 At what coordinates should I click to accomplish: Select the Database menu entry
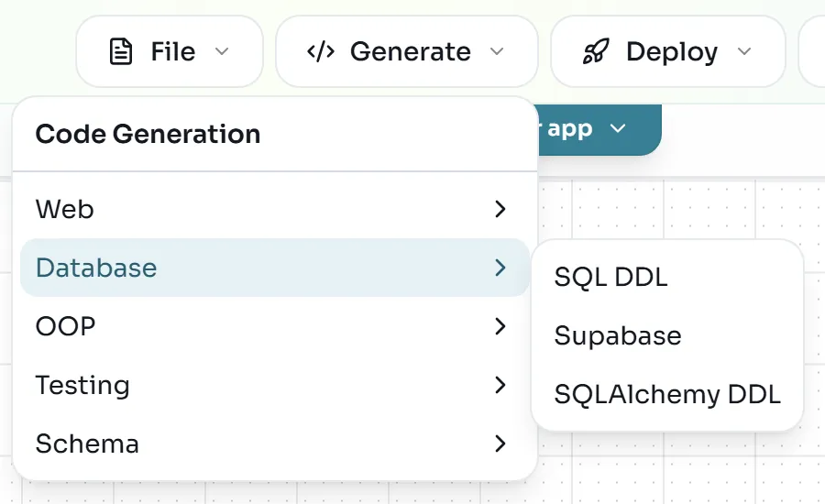tap(275, 268)
